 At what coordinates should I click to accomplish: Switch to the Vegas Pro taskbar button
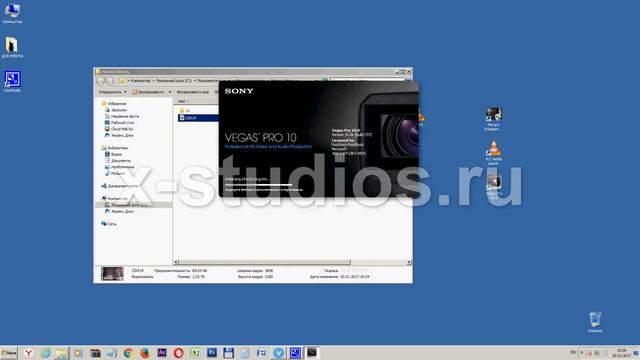pos(312,353)
